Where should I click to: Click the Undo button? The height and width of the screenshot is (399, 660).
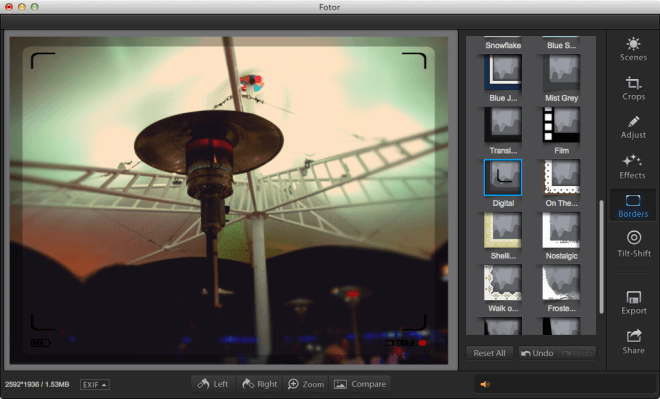pyautogui.click(x=537, y=353)
